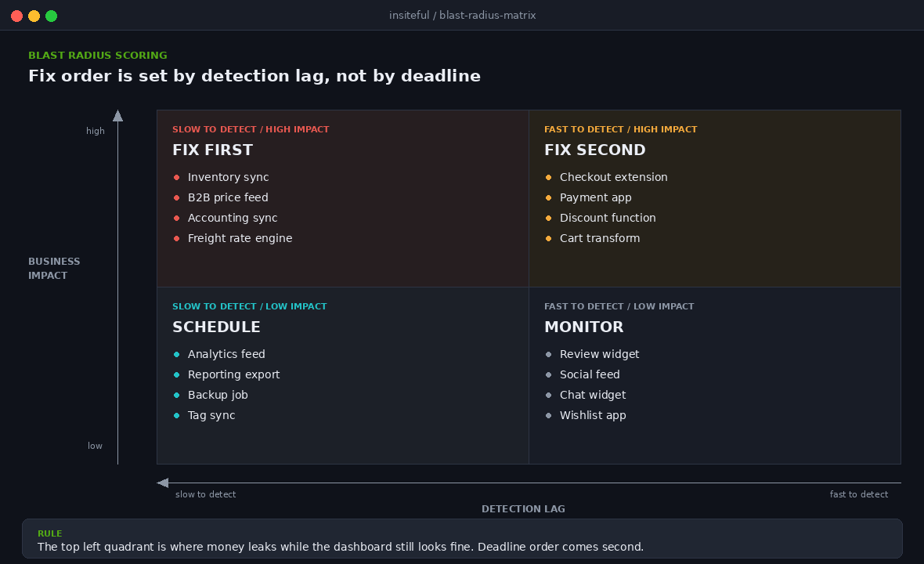Click the gray bullet beside Review widget
This screenshot has height=564, width=924.
point(549,354)
